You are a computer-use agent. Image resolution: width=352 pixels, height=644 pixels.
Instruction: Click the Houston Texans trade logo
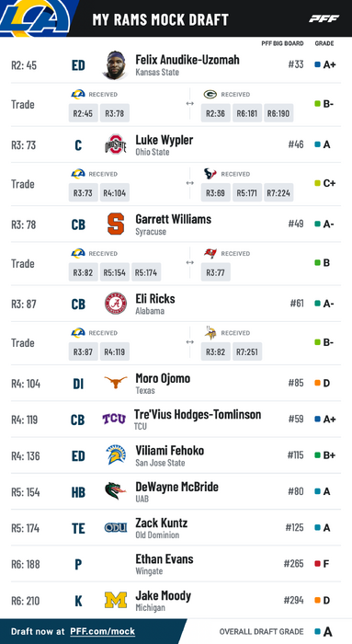210,174
